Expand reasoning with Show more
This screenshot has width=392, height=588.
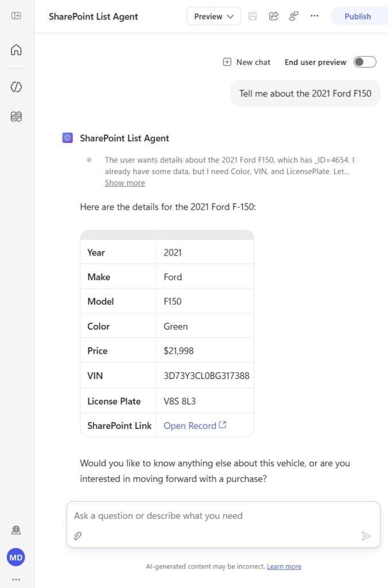(125, 183)
